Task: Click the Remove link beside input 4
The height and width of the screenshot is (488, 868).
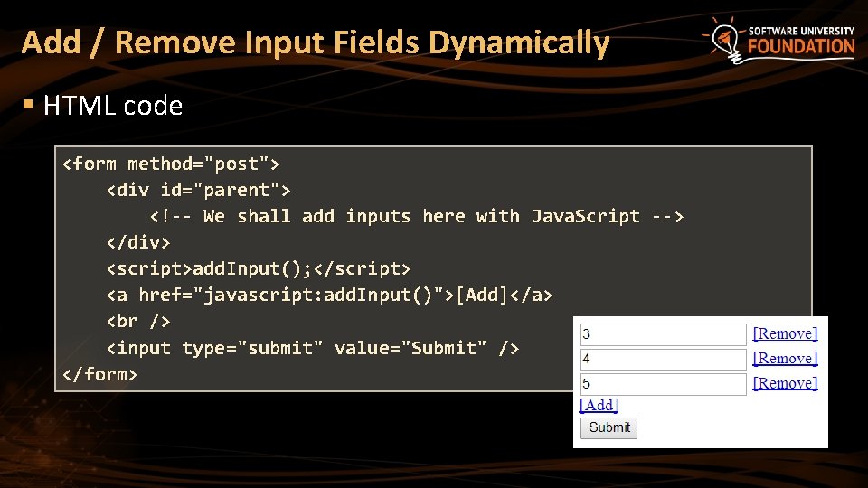Action: 785,359
